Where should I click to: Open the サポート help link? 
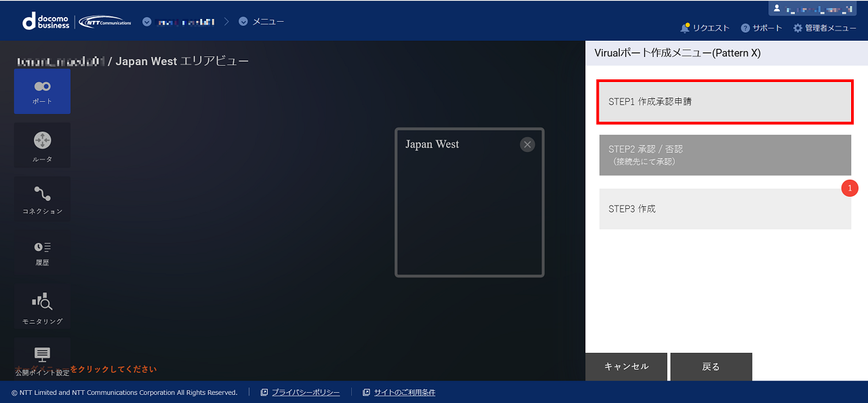coord(762,28)
